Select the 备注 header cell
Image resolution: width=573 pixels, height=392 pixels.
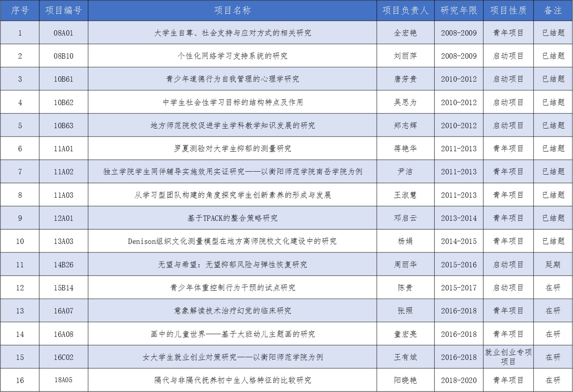click(553, 10)
